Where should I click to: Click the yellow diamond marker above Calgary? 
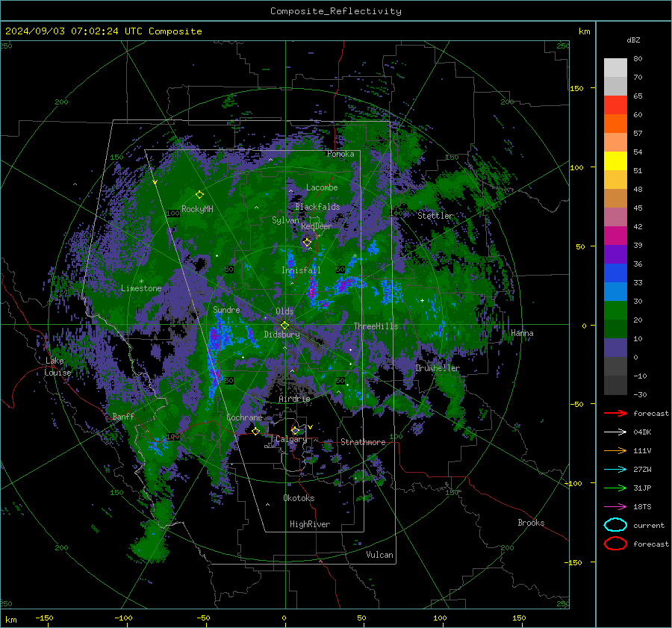pyautogui.click(x=295, y=430)
